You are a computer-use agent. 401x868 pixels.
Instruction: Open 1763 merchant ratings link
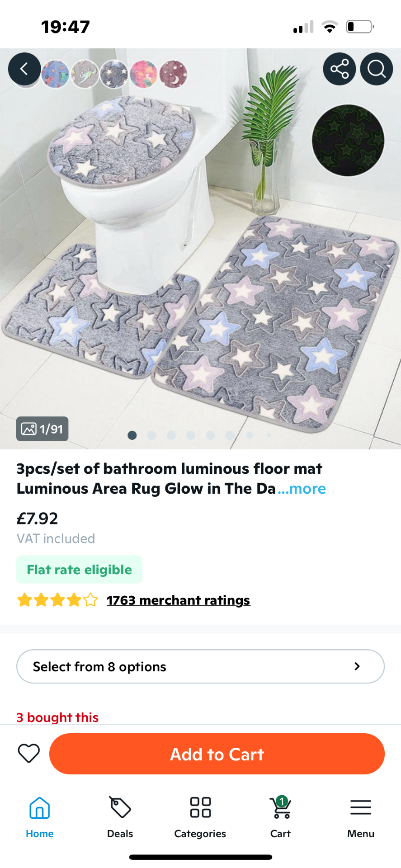point(179,600)
